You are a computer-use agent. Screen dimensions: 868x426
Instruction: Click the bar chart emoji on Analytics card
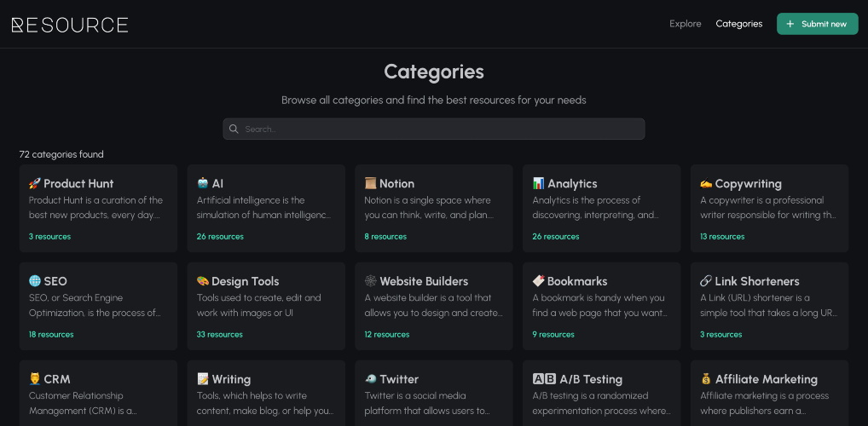(x=539, y=183)
